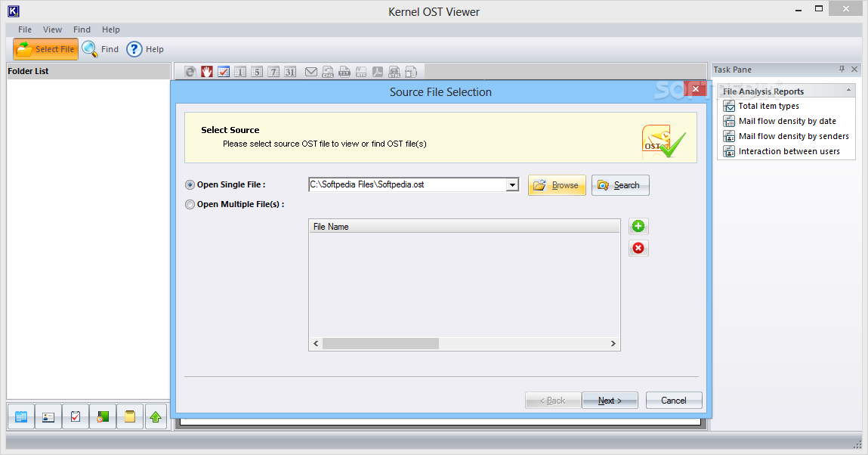Minimize the Kernel OST Viewer window

[x=798, y=10]
